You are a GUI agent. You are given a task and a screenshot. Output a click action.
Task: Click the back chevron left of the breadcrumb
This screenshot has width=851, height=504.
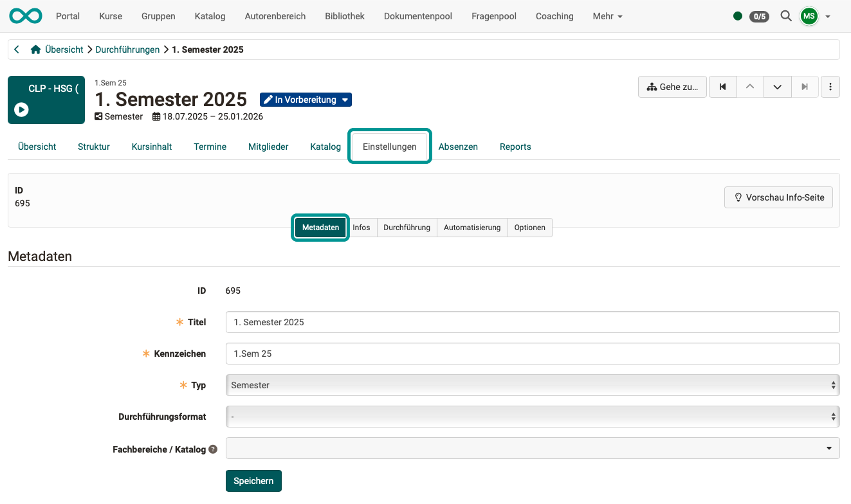coord(16,49)
